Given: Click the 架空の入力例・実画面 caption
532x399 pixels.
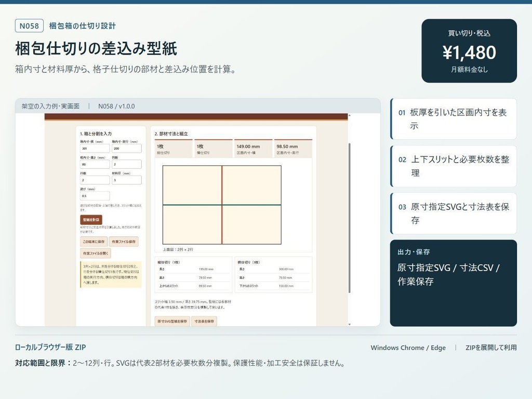Looking at the screenshot, I should point(50,106).
